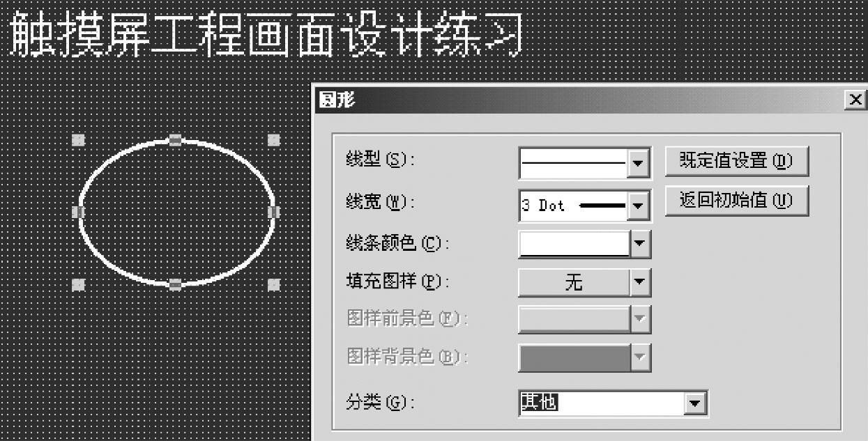Screen dimensions: 868x441
Task: Select the ellipse's left-middle resize handle
Action: tap(79, 212)
